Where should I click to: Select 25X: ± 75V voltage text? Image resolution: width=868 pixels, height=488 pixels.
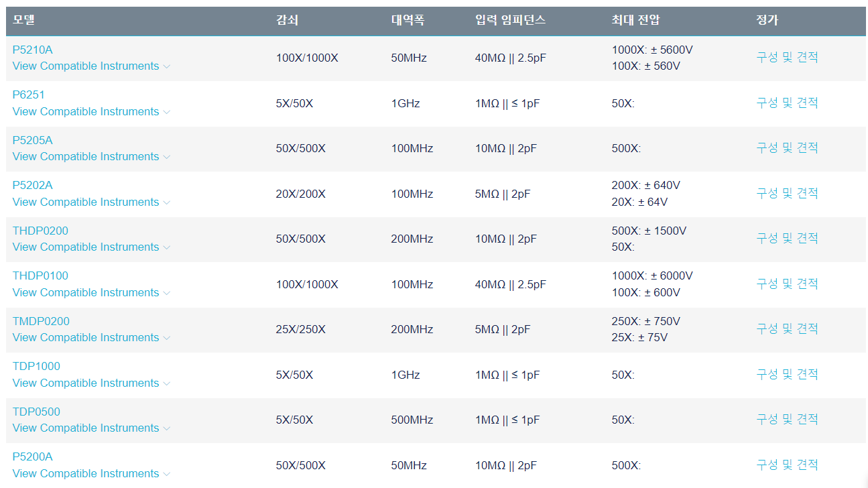pyautogui.click(x=639, y=337)
